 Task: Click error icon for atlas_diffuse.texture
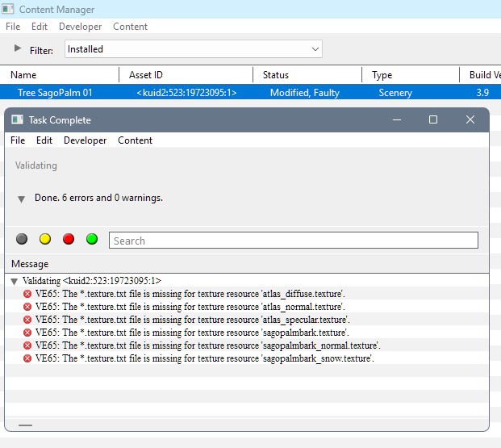(27, 294)
